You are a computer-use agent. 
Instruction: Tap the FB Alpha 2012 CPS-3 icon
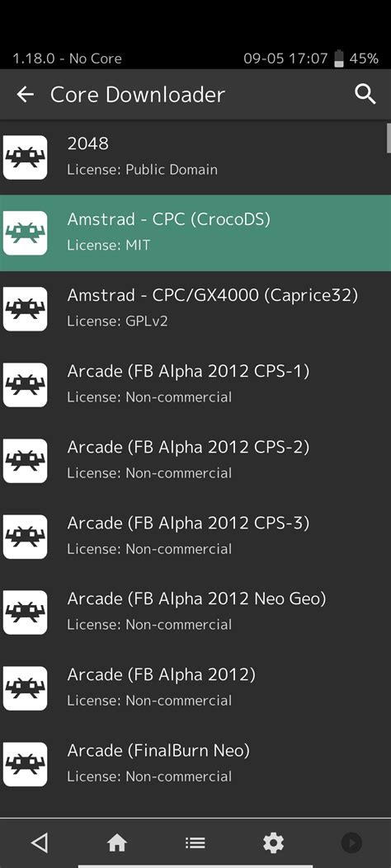coord(25,537)
